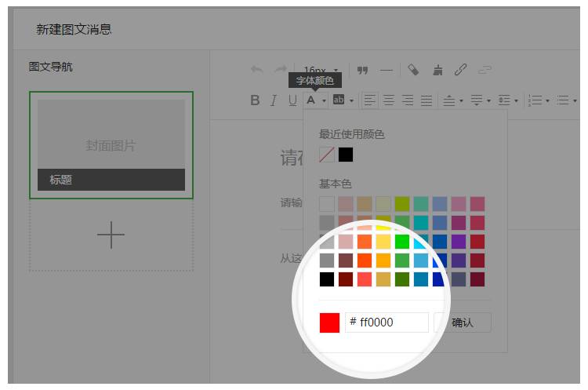
Task: Apply left text alignment
Action: coord(369,100)
